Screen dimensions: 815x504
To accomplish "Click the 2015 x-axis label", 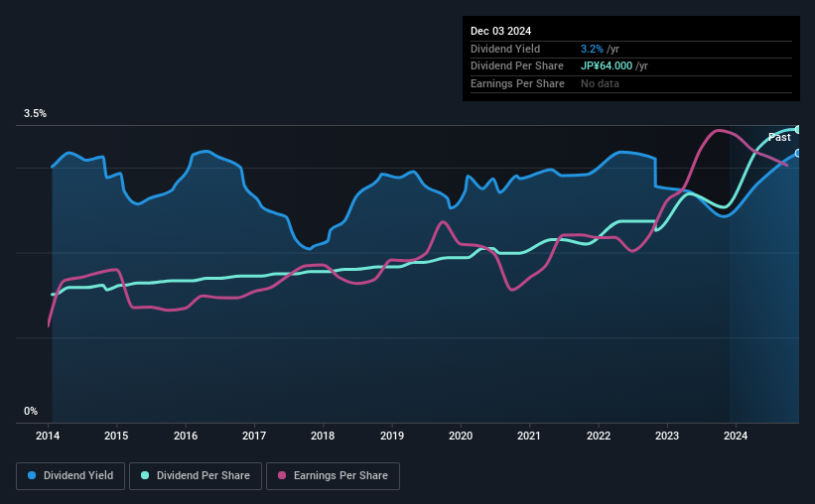I will (116, 436).
